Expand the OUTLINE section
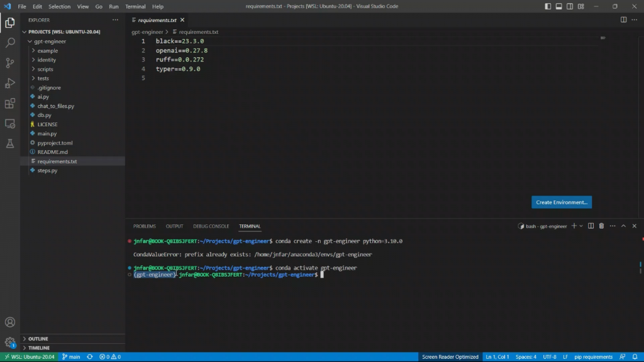This screenshot has width=644, height=362. [38, 339]
